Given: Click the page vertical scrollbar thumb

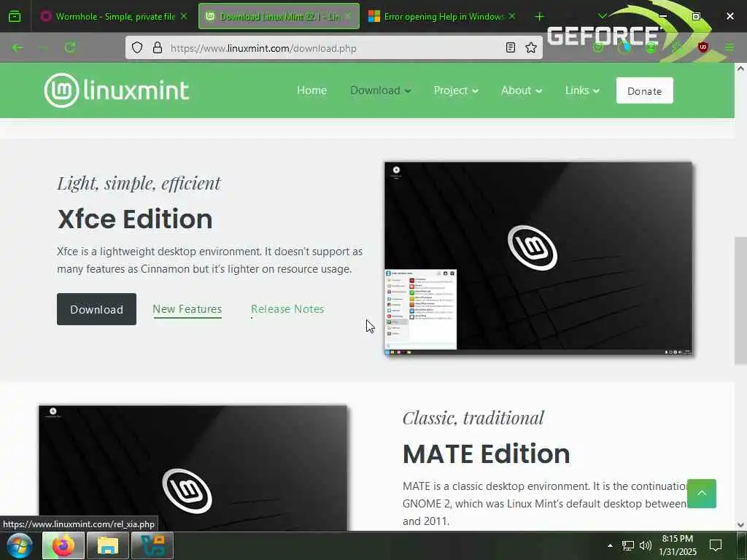Looking at the screenshot, I should (x=741, y=300).
